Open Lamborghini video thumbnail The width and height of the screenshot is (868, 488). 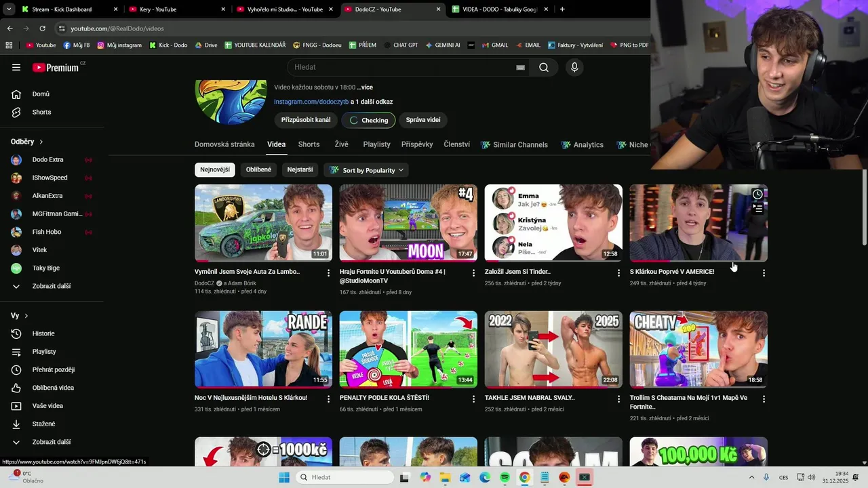[x=263, y=223]
